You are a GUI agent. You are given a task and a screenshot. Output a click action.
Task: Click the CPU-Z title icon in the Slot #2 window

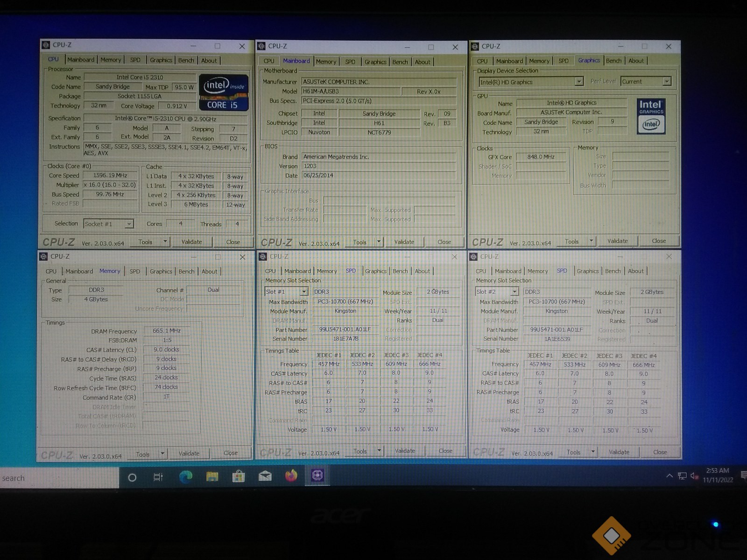point(474,256)
